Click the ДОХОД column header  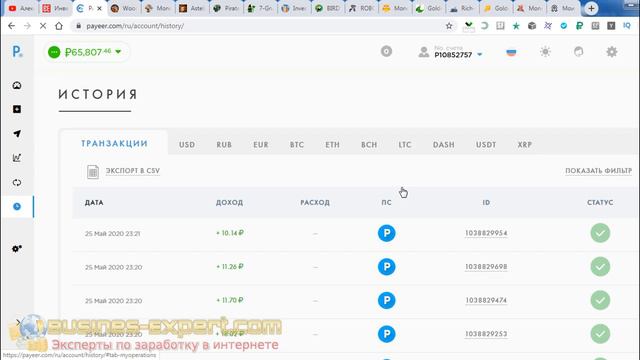point(229,202)
